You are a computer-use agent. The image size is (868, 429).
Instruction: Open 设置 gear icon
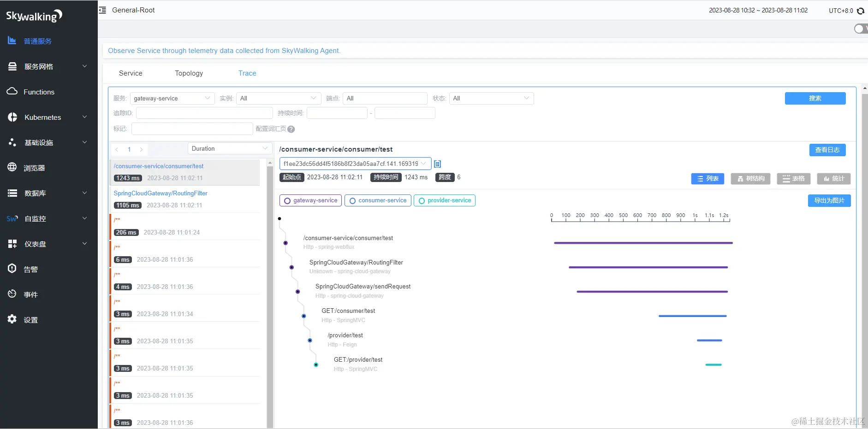(12, 319)
